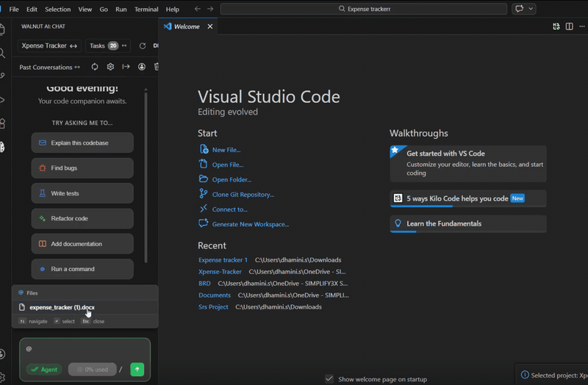
Task: Expand the Past Conversations list
Action: pyautogui.click(x=50, y=67)
